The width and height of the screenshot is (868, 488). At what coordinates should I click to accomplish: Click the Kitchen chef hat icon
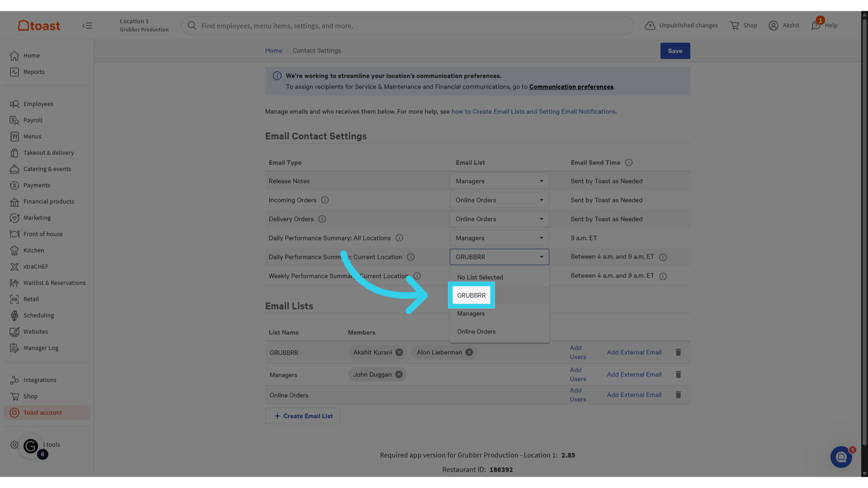coord(14,250)
